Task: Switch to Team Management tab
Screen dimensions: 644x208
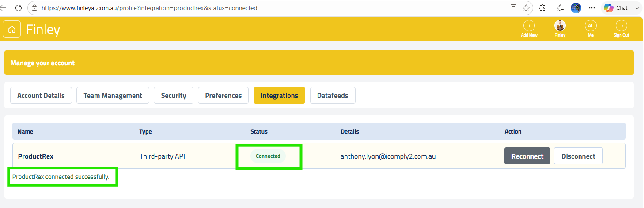Action: coord(113,95)
